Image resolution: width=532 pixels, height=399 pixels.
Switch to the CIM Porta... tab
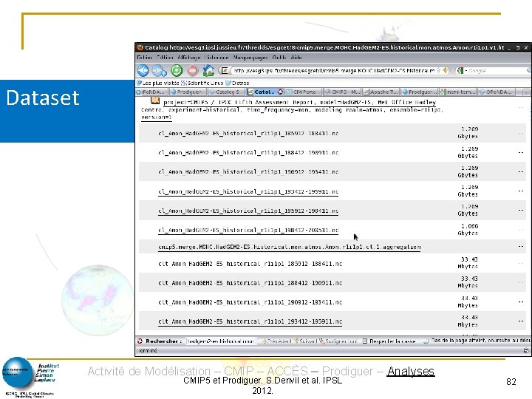304,92
